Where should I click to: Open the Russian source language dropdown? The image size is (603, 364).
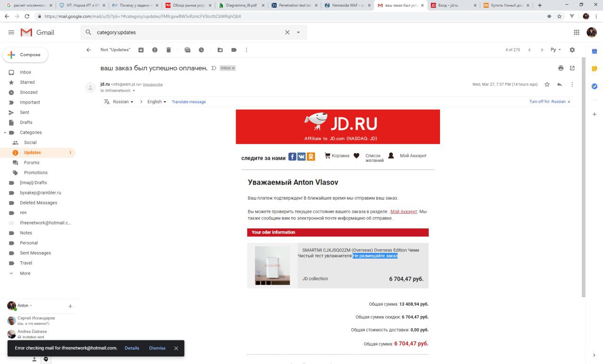point(123,102)
